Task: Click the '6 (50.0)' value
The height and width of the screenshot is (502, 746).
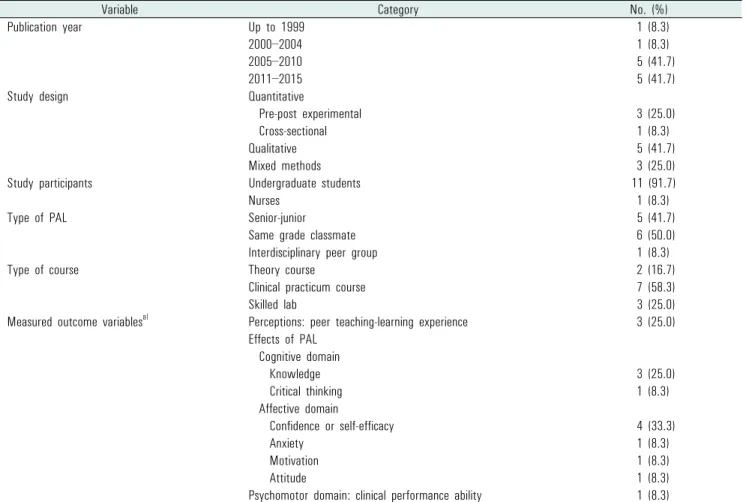Action: pos(656,235)
